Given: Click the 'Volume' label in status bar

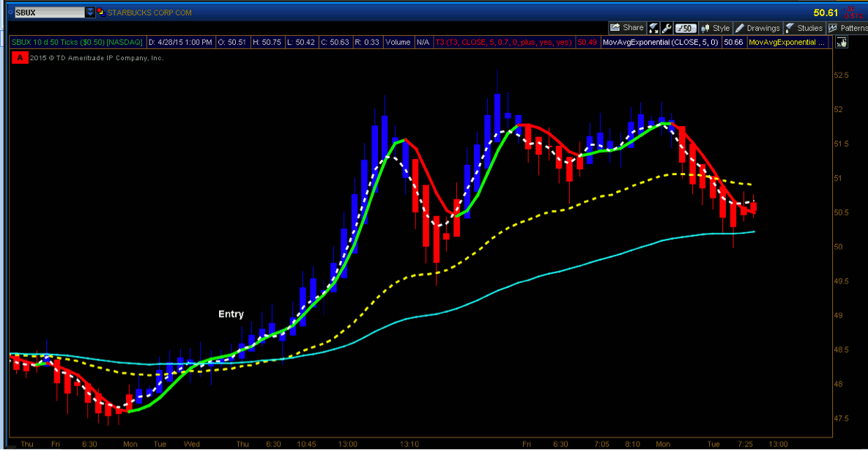Looking at the screenshot, I should coord(398,42).
